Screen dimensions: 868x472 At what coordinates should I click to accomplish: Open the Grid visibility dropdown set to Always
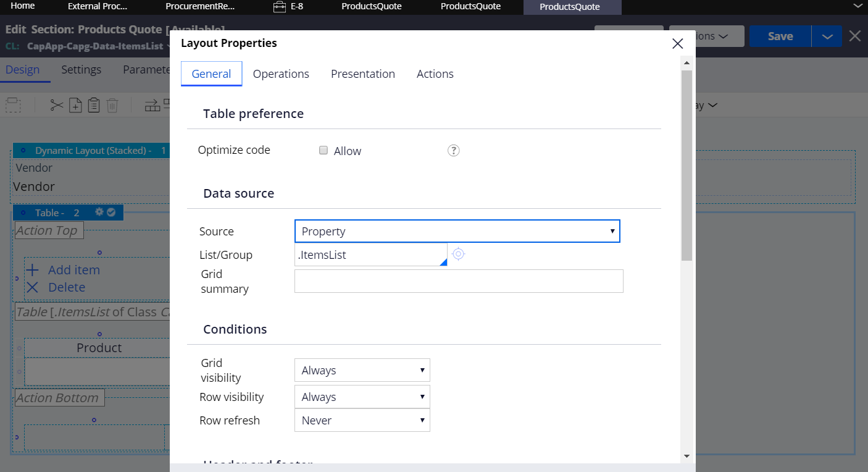coord(362,370)
